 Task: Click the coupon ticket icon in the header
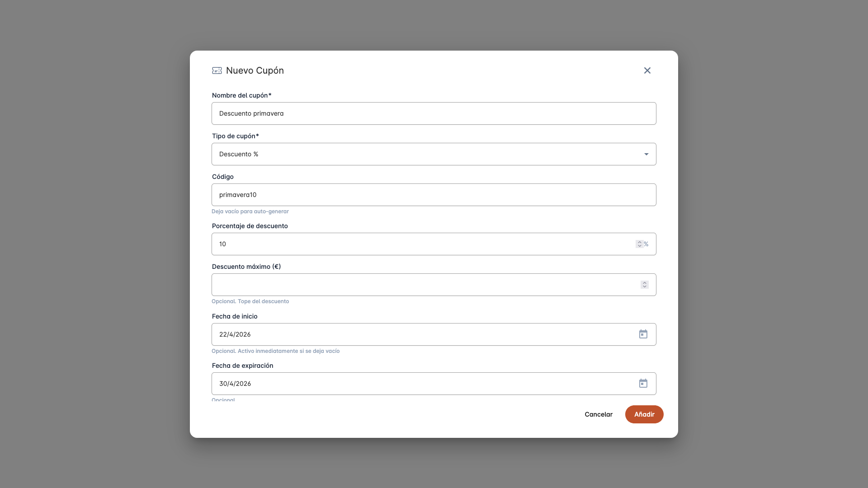[217, 70]
